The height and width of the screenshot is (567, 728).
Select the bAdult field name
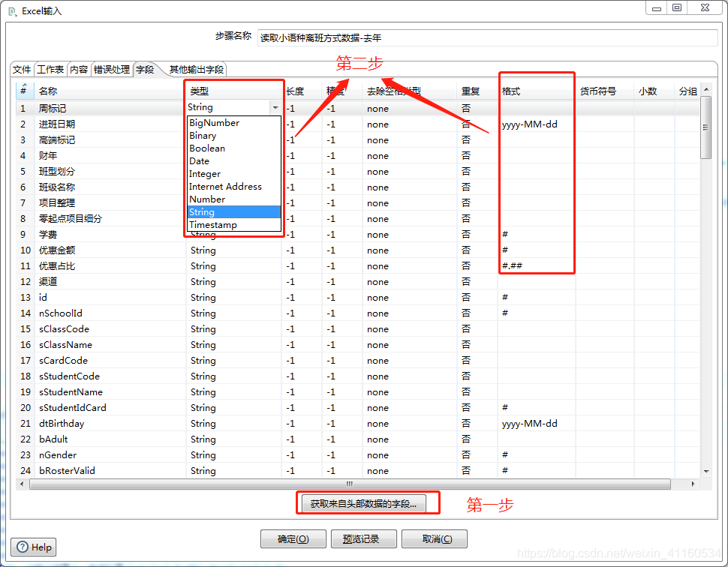pos(110,439)
